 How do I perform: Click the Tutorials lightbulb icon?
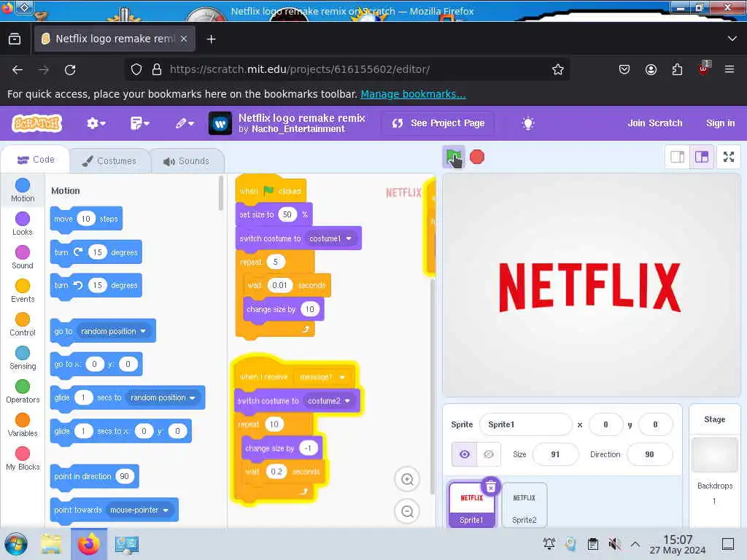pos(528,124)
